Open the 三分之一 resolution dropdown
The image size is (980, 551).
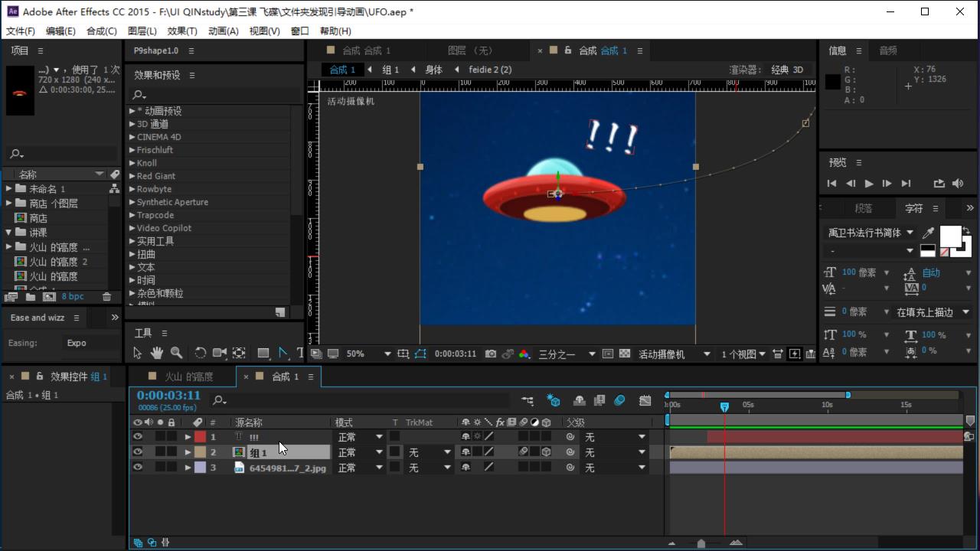[567, 354]
